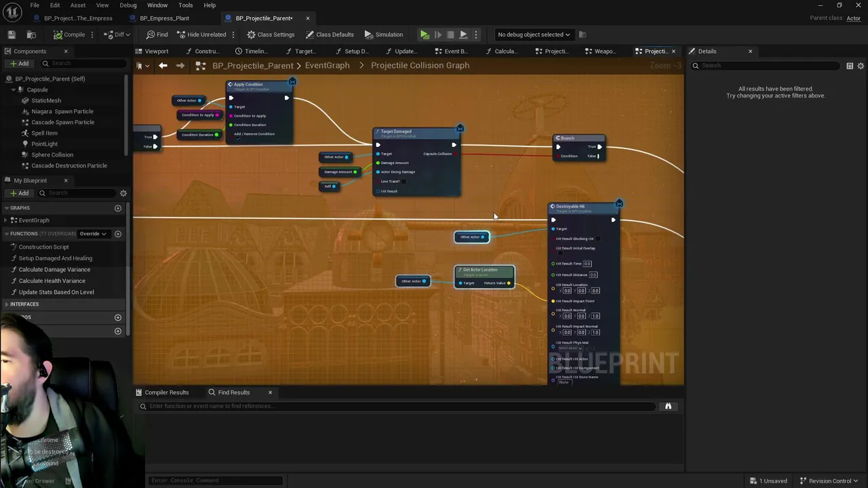Save the blueprint using the toolbar disk icon

click(x=12, y=35)
